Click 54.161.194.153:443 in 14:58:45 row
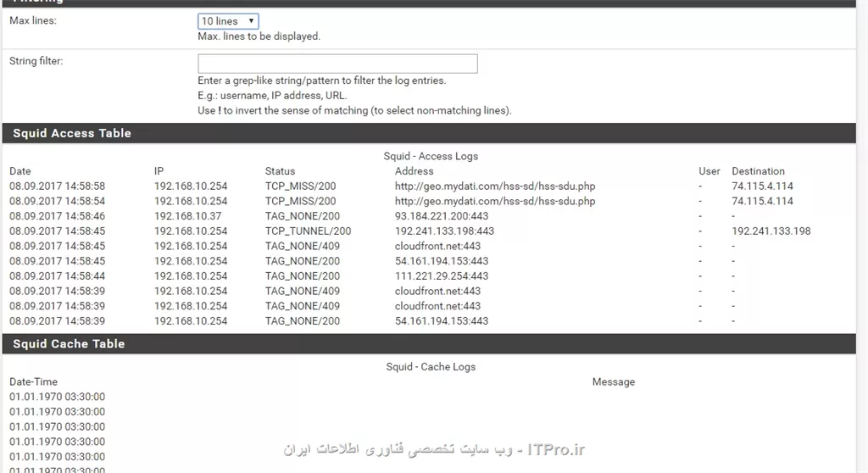Screen dimensions: 868x473 pos(442,261)
